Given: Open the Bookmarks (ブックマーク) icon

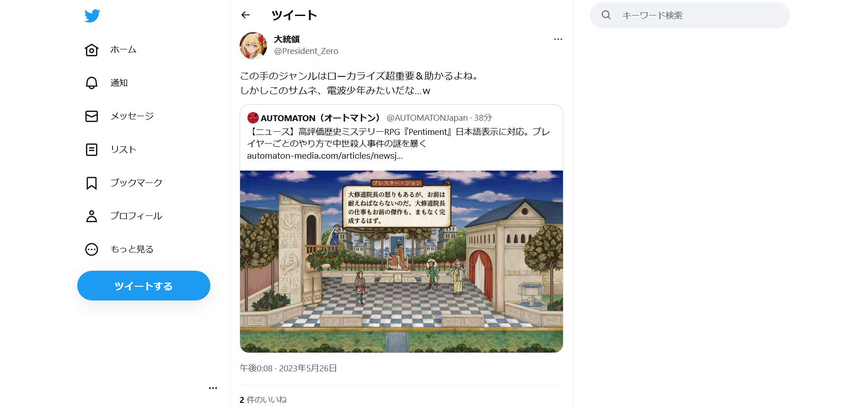Looking at the screenshot, I should point(91,183).
